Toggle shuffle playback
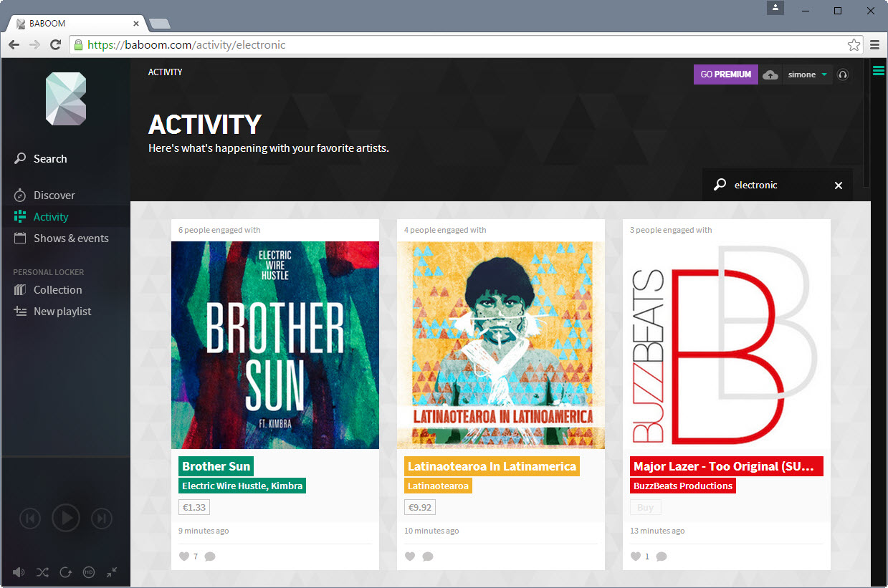Viewport: 888px width, 588px height. pos(42,572)
